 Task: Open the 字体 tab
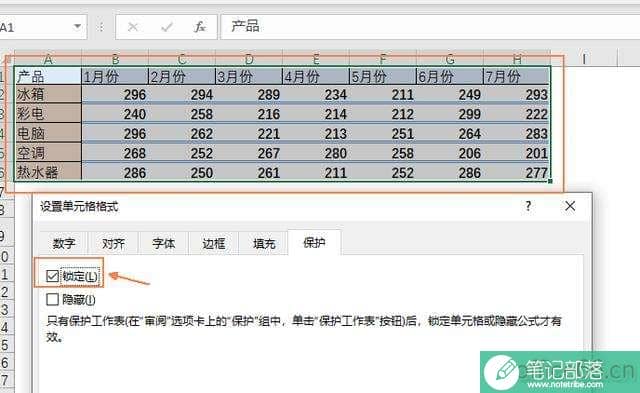tap(163, 244)
